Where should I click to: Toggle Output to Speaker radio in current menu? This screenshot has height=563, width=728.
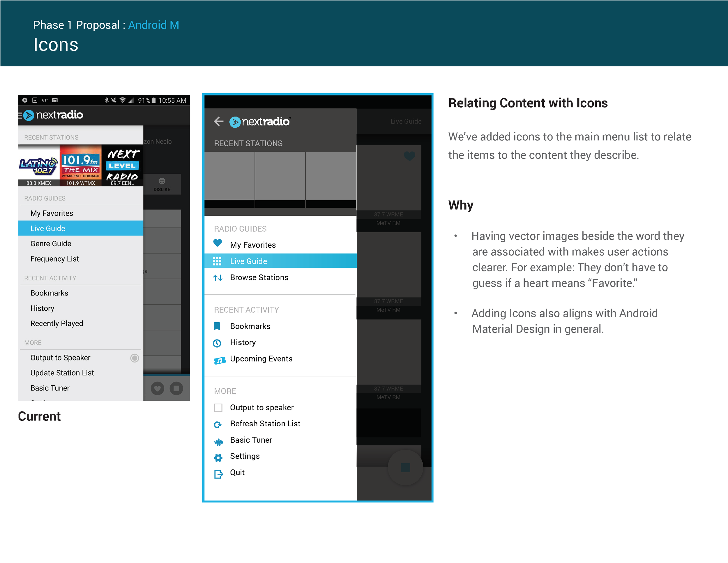point(134,358)
